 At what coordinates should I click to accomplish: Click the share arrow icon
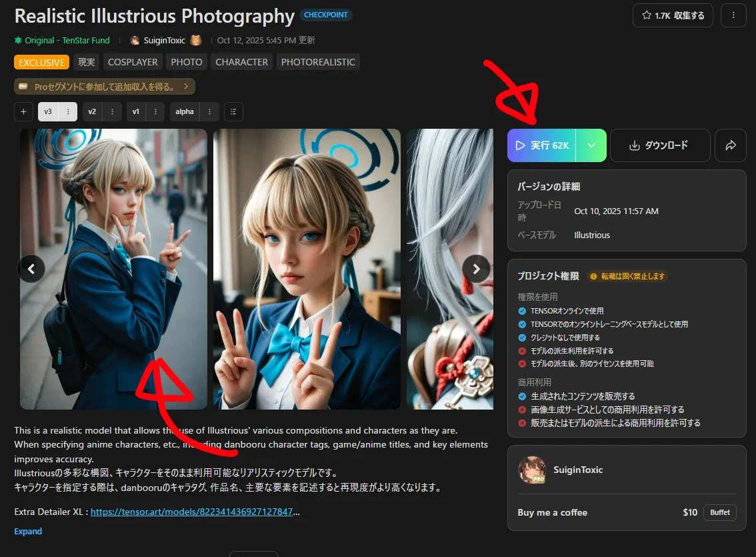point(731,145)
